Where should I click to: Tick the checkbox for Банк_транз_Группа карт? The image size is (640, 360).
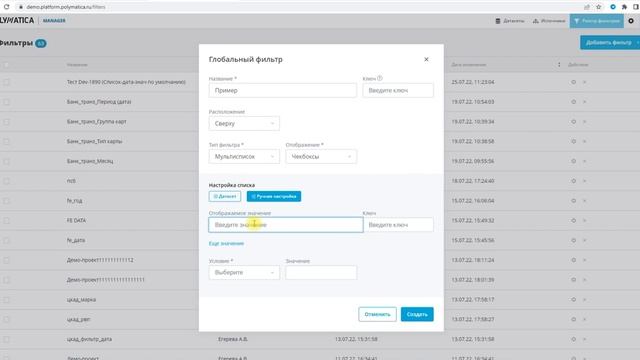(x=6, y=122)
